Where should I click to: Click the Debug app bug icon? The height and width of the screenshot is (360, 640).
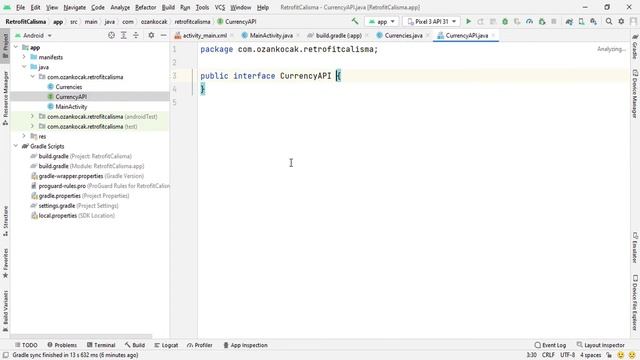click(505, 21)
